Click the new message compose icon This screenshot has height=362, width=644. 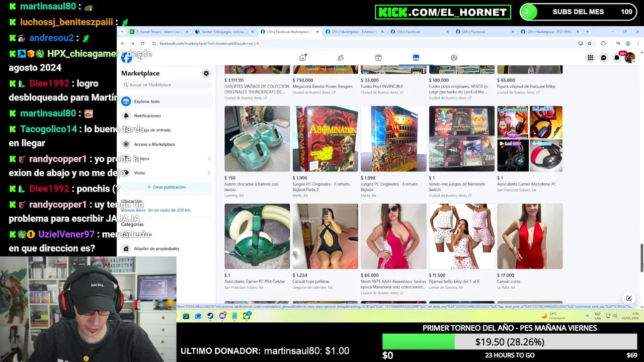pyautogui.click(x=629, y=298)
